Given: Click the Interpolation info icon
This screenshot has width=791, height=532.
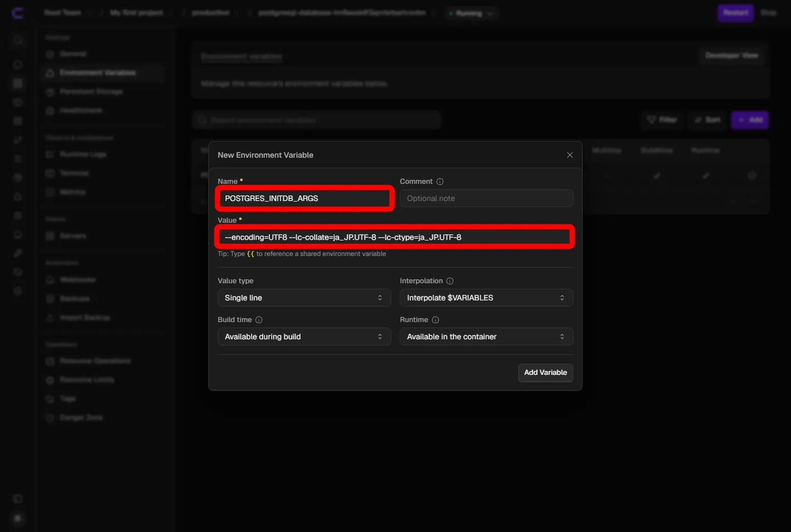Looking at the screenshot, I should [x=450, y=281].
